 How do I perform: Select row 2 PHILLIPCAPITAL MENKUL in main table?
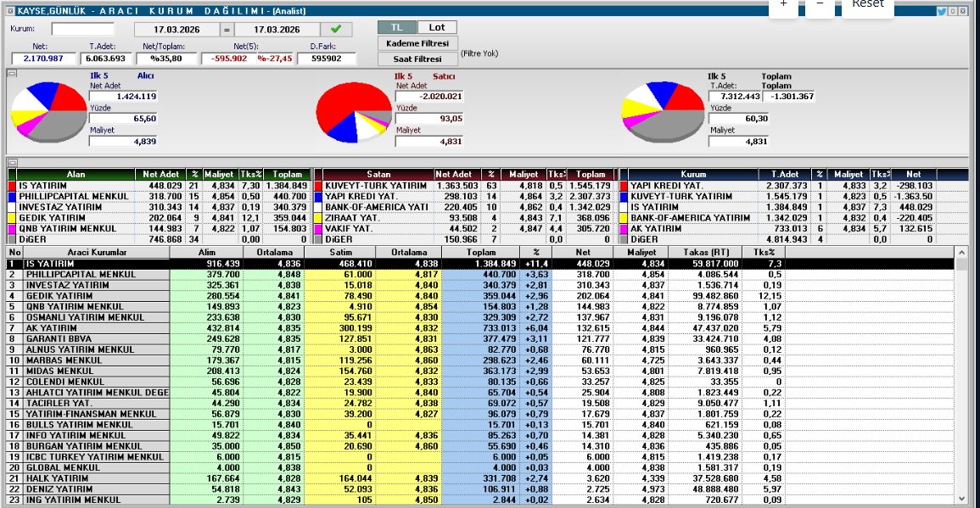[x=480, y=274]
